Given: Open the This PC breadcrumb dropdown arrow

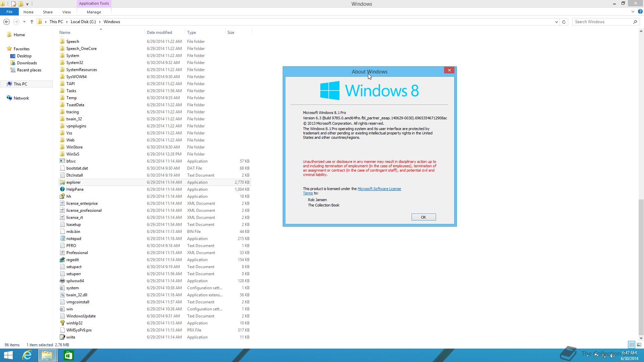Looking at the screenshot, I should click(x=67, y=22).
